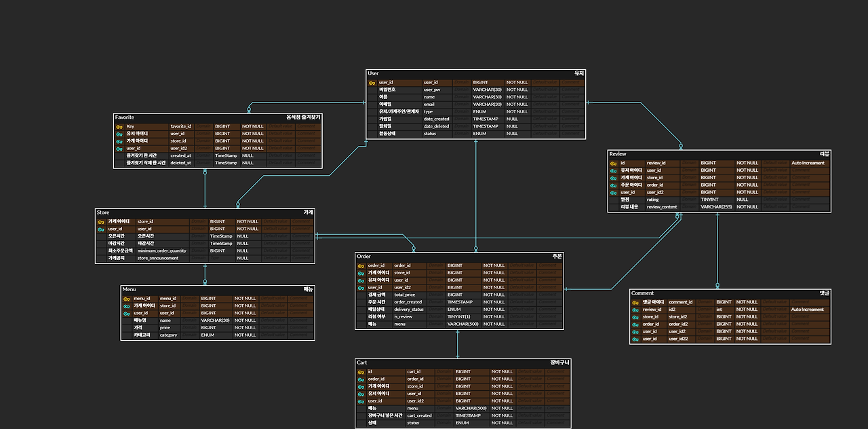
Task: Click the VARCHAR(255) data type in Review table
Action: [x=715, y=207]
